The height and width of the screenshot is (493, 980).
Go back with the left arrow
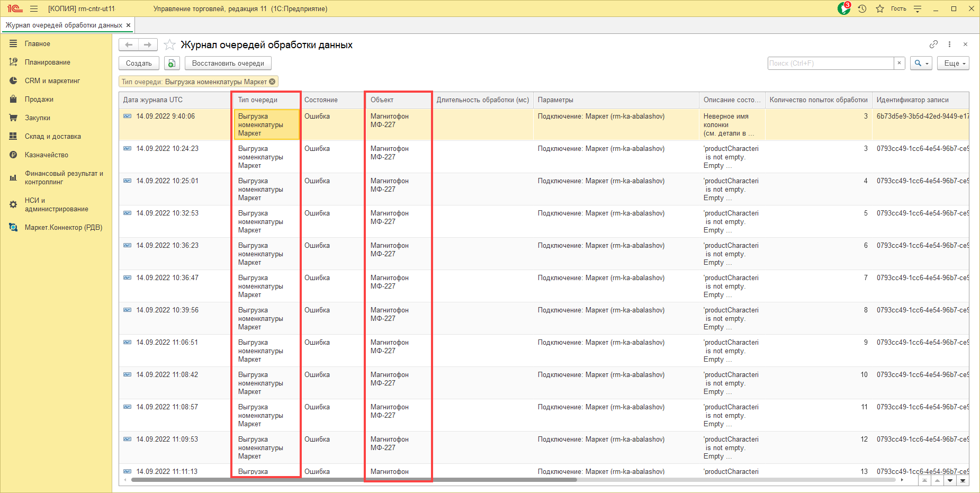[129, 45]
